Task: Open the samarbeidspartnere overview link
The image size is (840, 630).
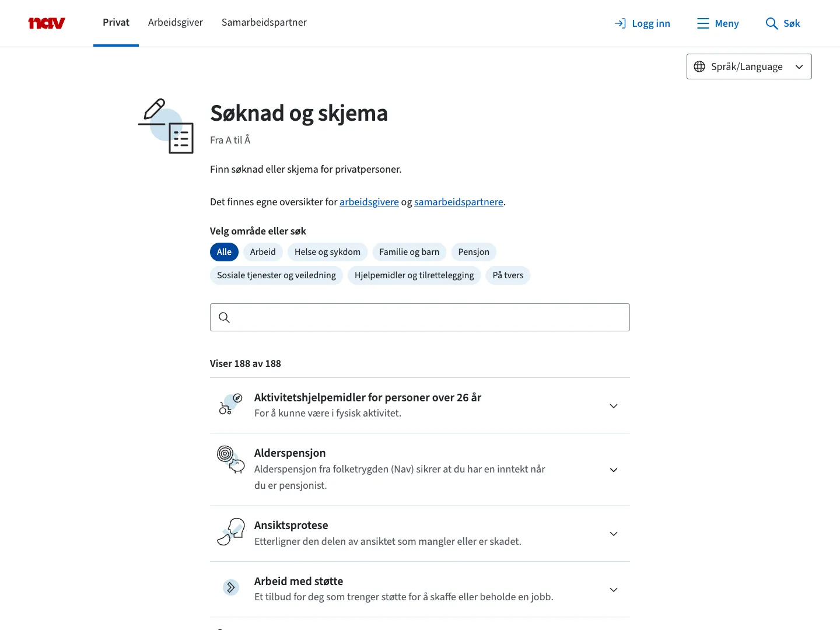Action: click(x=459, y=202)
